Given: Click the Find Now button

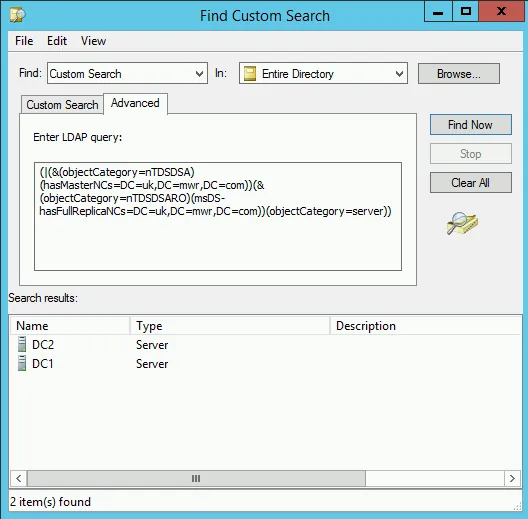Looking at the screenshot, I should [x=470, y=125].
